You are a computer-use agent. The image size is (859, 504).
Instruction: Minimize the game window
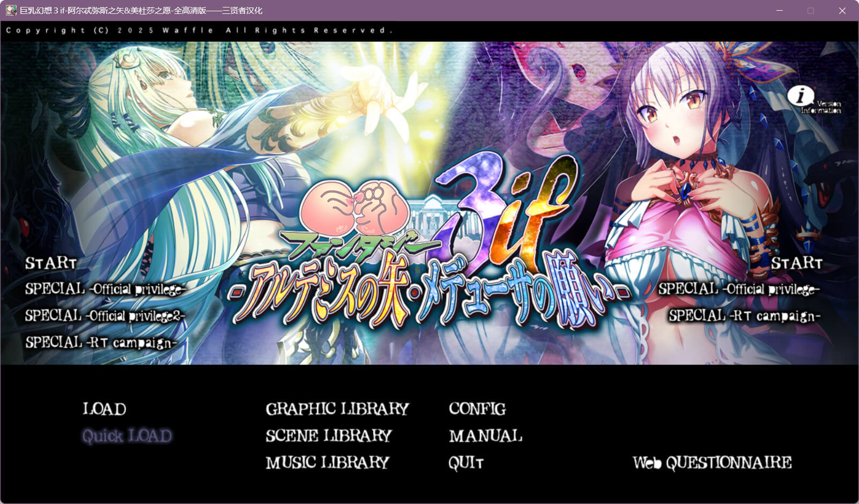pyautogui.click(x=780, y=11)
